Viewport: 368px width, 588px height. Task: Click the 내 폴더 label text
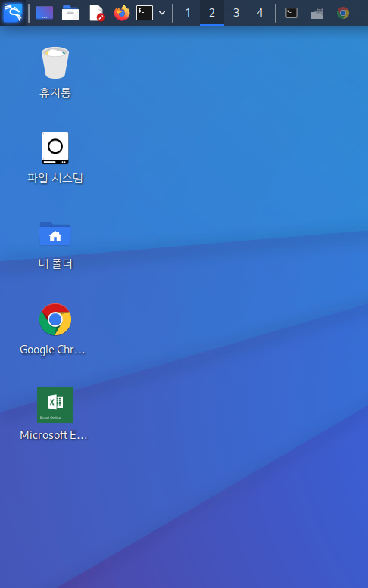[55, 263]
